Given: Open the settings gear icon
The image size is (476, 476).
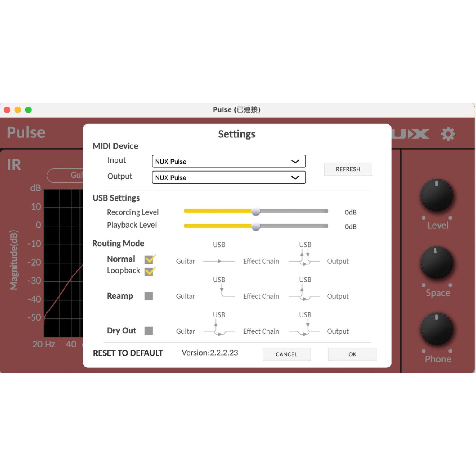Looking at the screenshot, I should [448, 134].
